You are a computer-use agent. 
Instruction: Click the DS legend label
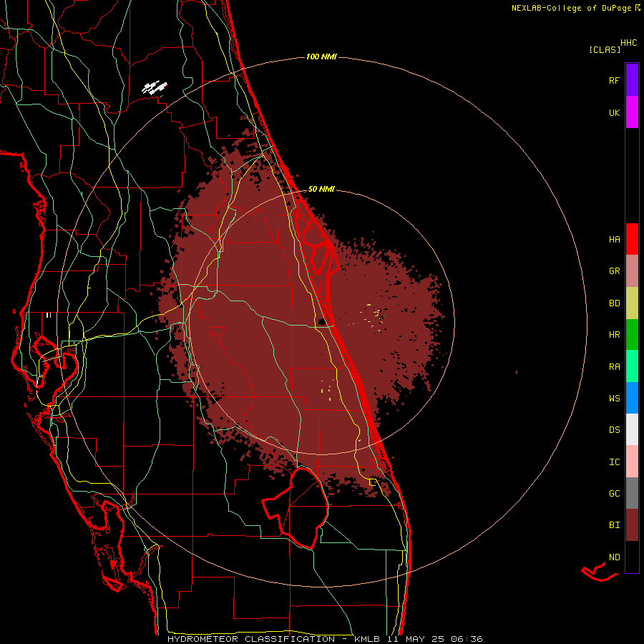click(x=615, y=430)
